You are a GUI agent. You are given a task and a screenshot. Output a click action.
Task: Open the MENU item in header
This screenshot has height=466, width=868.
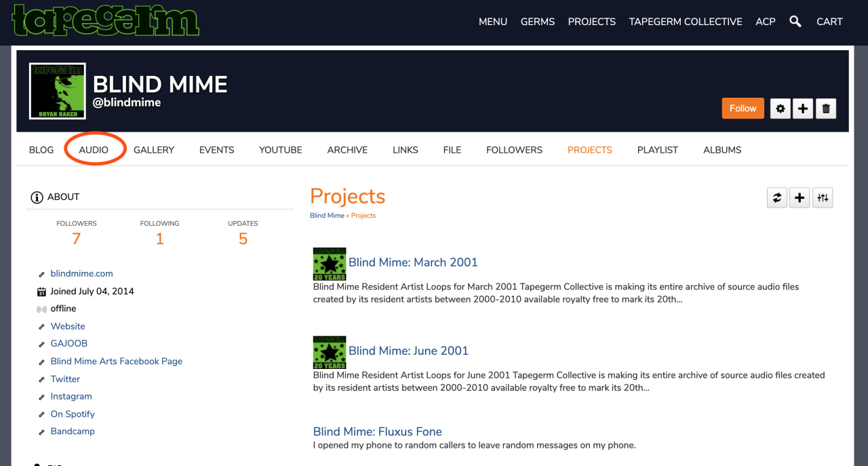[x=493, y=22]
